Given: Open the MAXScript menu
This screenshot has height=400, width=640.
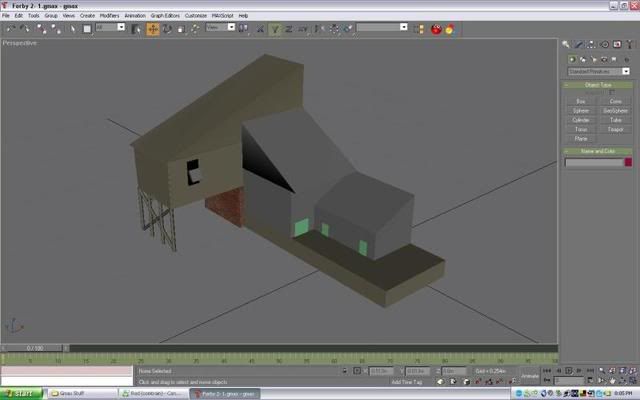Looking at the screenshot, I should click(222, 16).
